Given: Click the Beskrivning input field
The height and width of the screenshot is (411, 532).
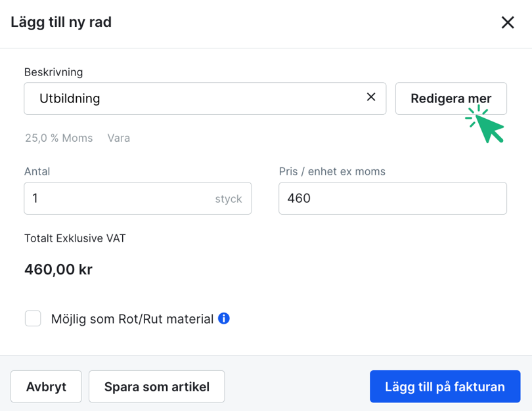Looking at the screenshot, I should tap(164, 98).
